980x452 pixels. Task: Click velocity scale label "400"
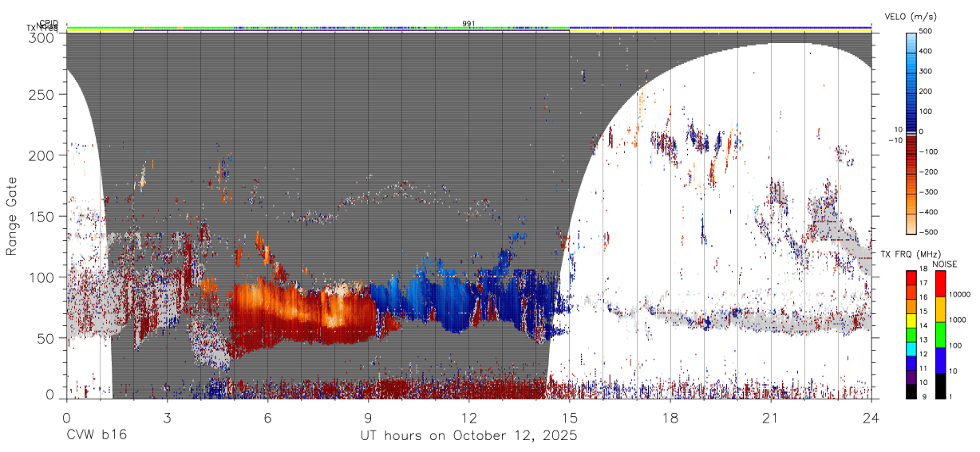[x=927, y=51]
